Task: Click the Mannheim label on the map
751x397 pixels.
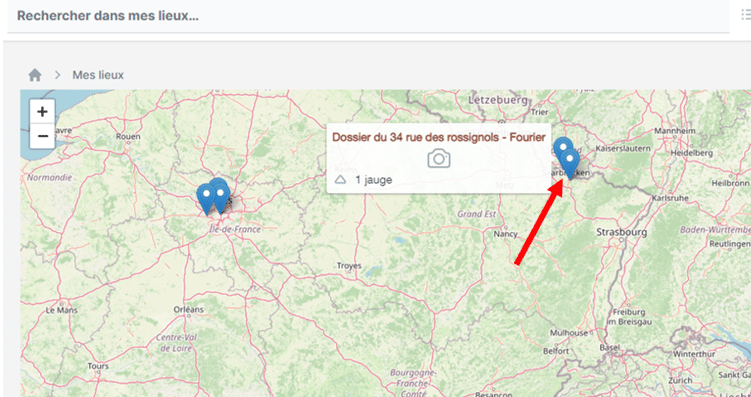Action: click(x=674, y=131)
